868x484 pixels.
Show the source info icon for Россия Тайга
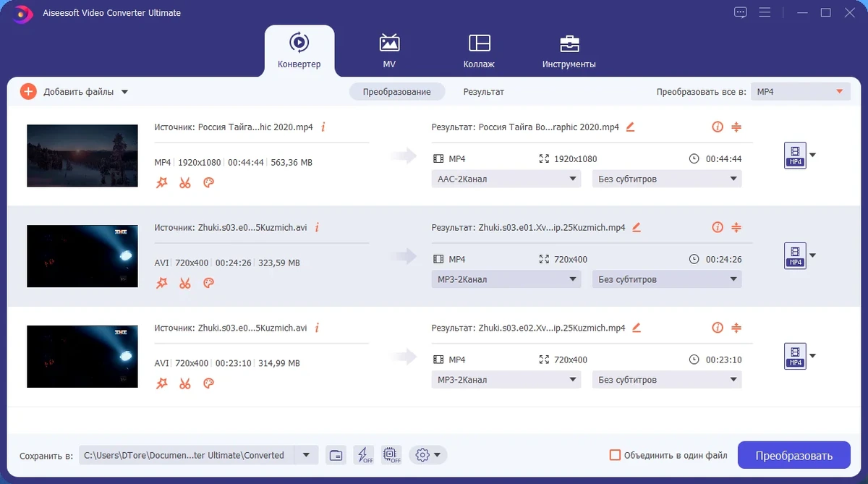323,127
